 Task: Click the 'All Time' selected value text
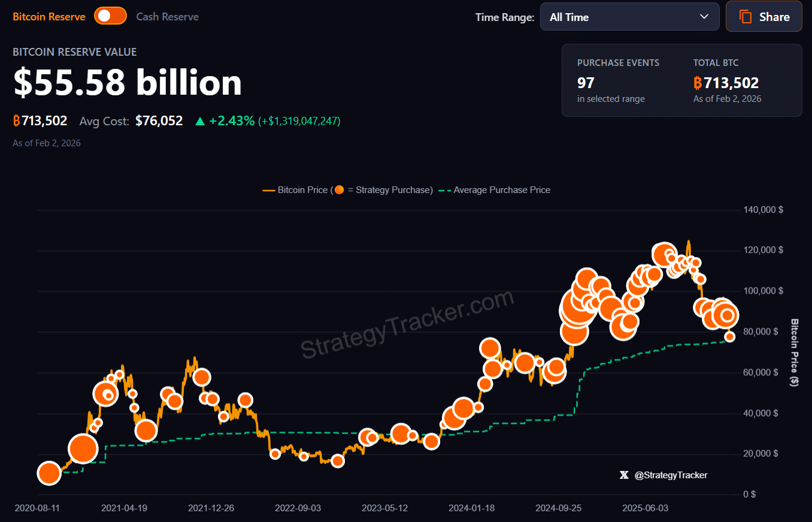point(569,17)
